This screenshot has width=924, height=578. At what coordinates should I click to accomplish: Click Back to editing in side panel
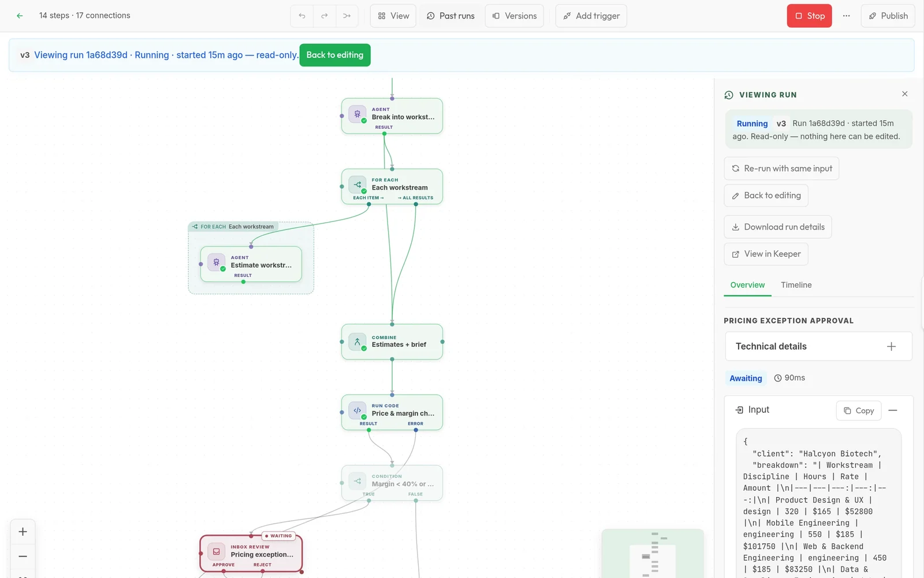(x=766, y=195)
